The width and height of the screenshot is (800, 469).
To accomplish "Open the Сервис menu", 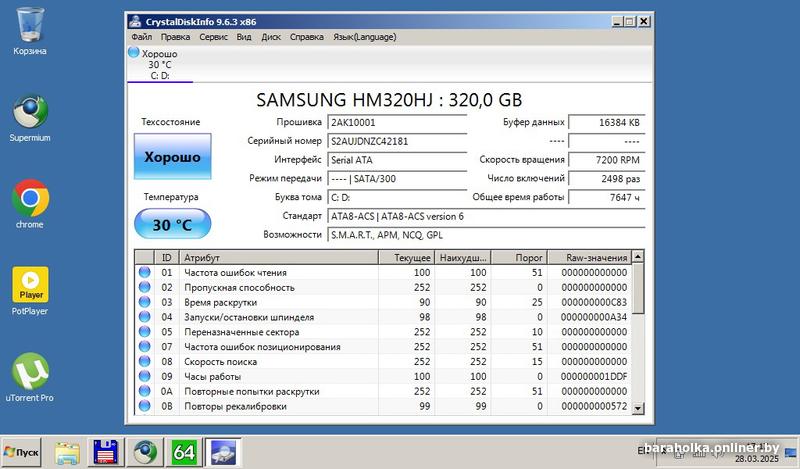I will 213,37.
